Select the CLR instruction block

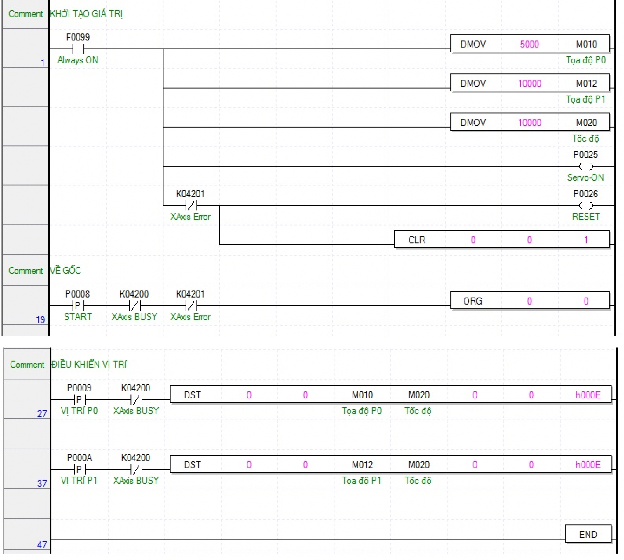[417, 241]
